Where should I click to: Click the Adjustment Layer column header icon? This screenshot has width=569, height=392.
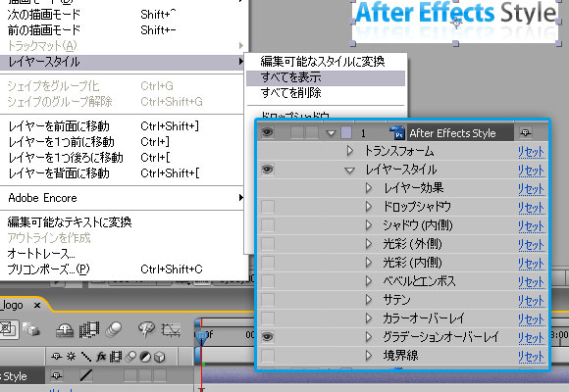pyautogui.click(x=145, y=357)
